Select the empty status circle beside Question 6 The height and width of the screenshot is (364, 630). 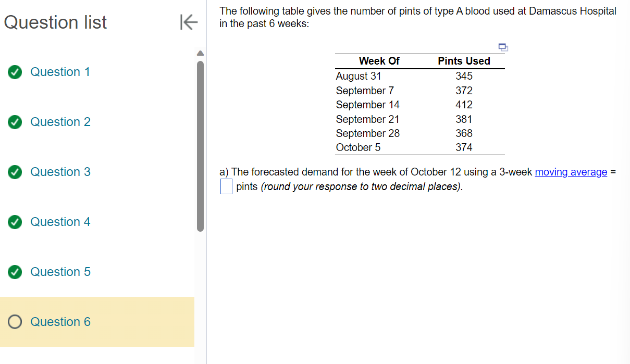coord(15,322)
